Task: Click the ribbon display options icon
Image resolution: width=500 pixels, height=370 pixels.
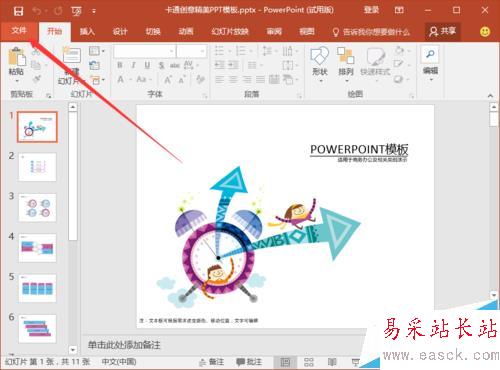Action: (399, 10)
